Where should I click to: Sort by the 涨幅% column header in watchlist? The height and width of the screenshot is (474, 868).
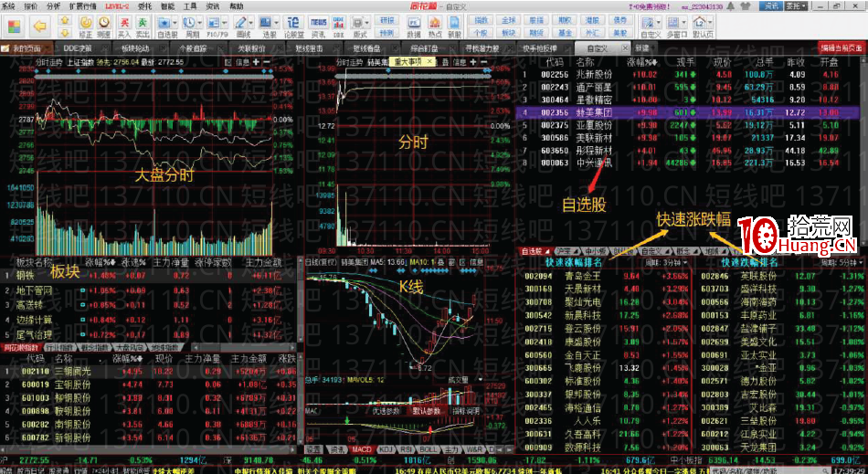[641, 61]
